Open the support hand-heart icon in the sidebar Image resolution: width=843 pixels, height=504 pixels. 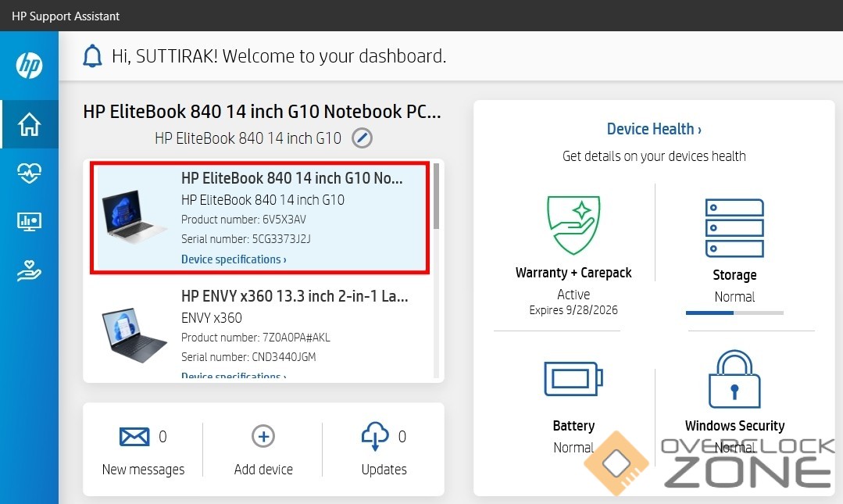(x=29, y=270)
